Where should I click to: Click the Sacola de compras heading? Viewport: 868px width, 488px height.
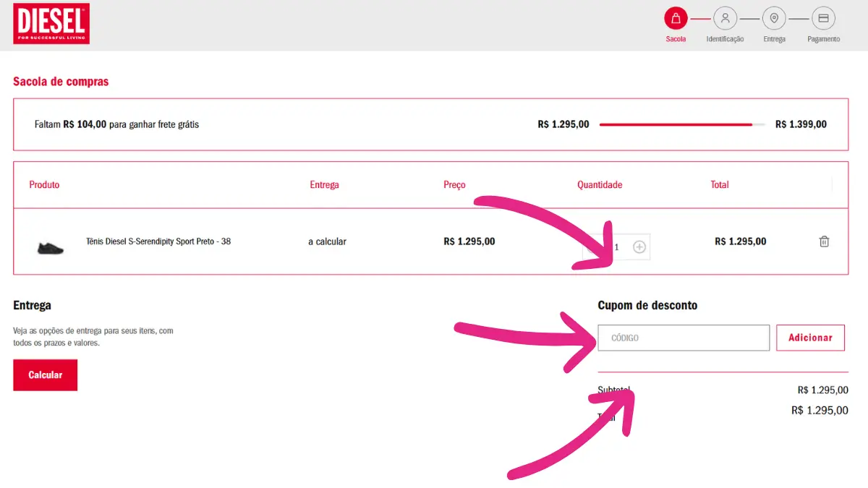tap(61, 82)
